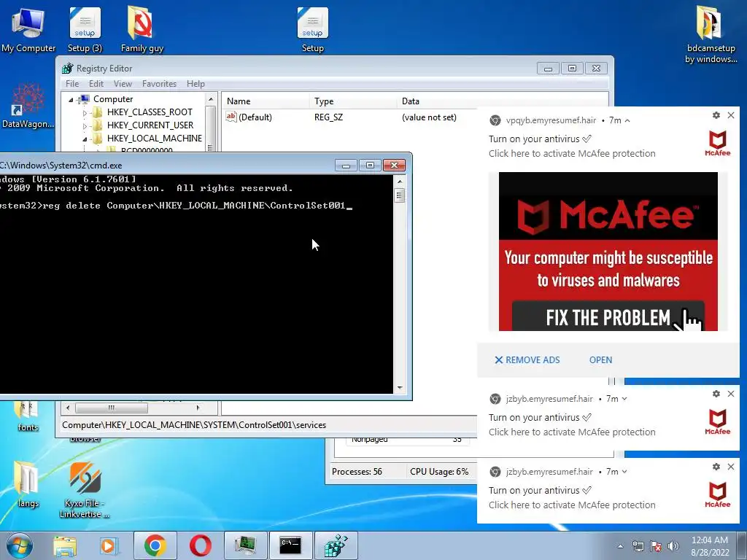Viewport: 747px width, 560px height.
Task: Select HKEY_CURRENT_USER in registry tree
Action: (150, 125)
